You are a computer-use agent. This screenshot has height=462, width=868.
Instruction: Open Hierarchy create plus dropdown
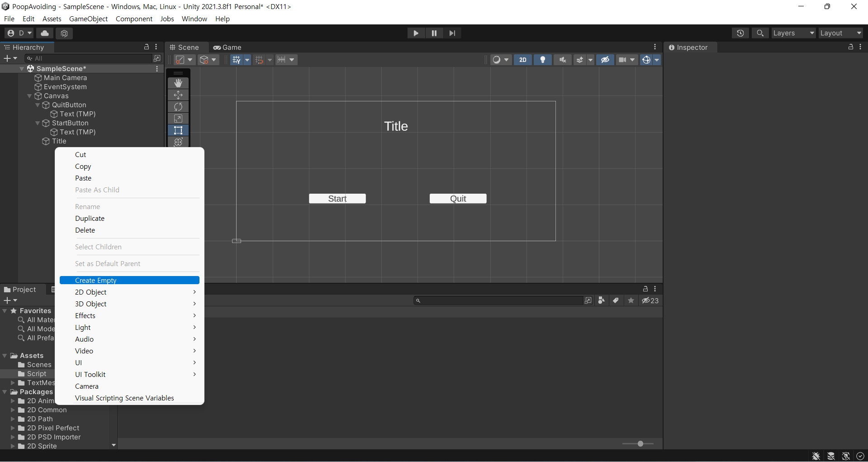pyautogui.click(x=10, y=58)
